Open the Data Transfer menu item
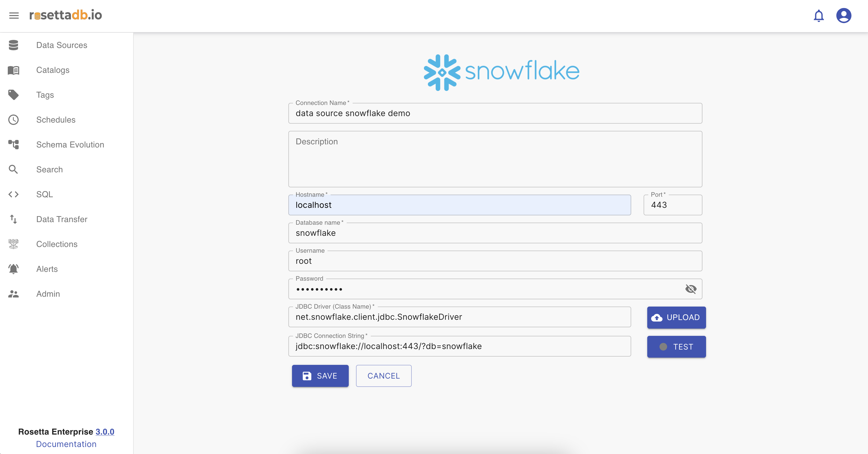The width and height of the screenshot is (868, 454). click(62, 219)
